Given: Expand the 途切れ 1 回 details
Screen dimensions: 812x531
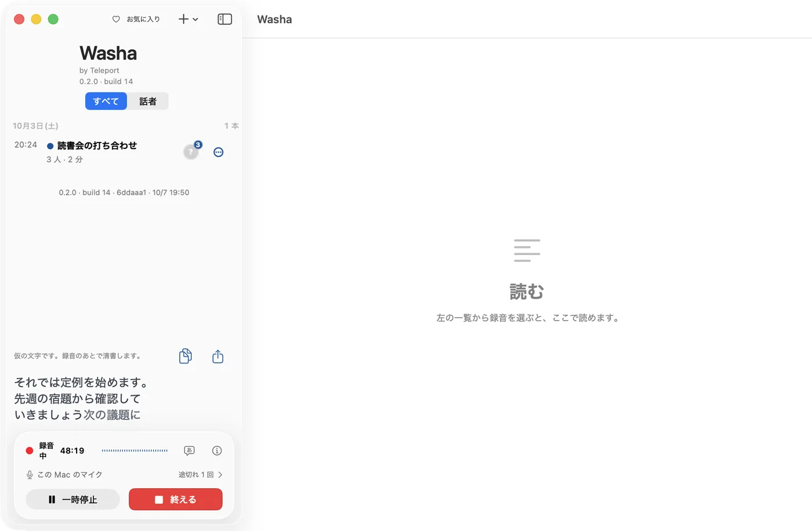Looking at the screenshot, I should (x=201, y=474).
